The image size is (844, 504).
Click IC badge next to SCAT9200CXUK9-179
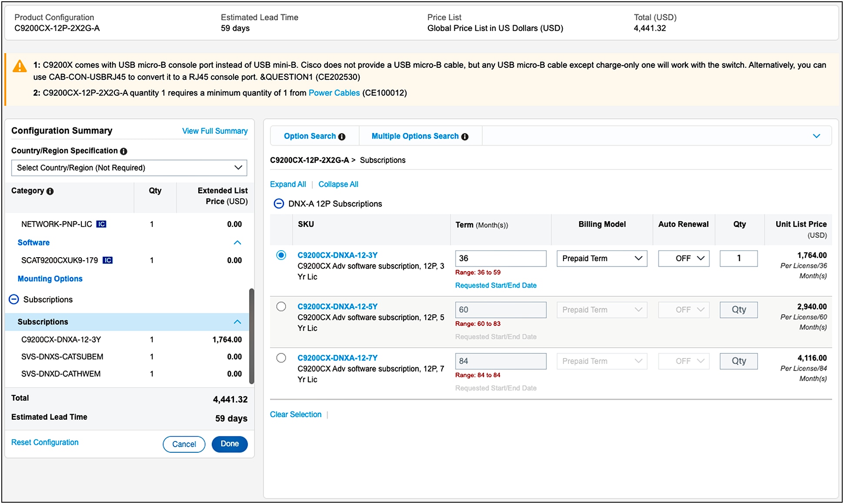pyautogui.click(x=107, y=260)
